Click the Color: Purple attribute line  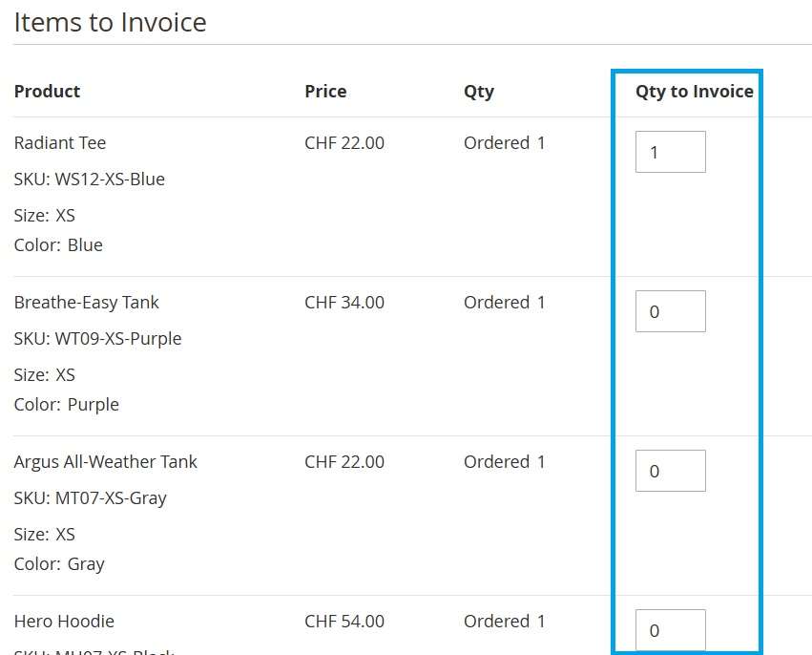click(66, 405)
